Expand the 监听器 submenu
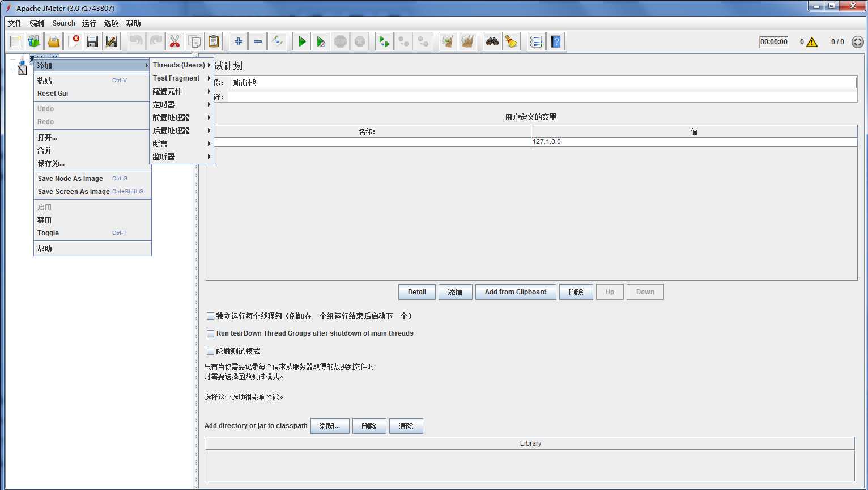The width and height of the screenshot is (868, 490). 181,157
